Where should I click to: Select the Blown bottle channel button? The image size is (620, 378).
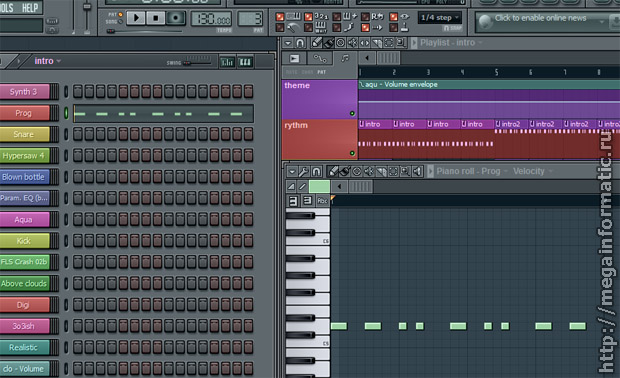[x=25, y=177]
